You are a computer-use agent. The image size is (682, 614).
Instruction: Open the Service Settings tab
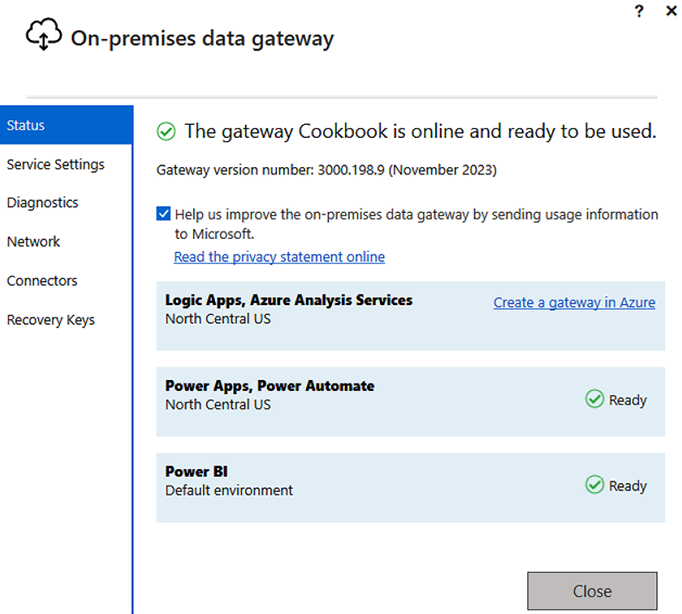pos(56,164)
